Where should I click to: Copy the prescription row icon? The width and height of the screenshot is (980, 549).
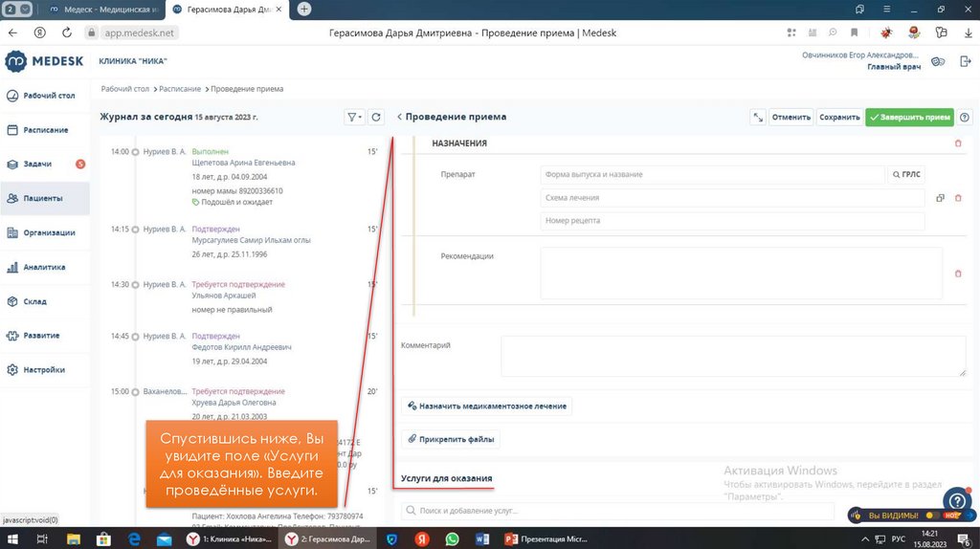click(940, 198)
